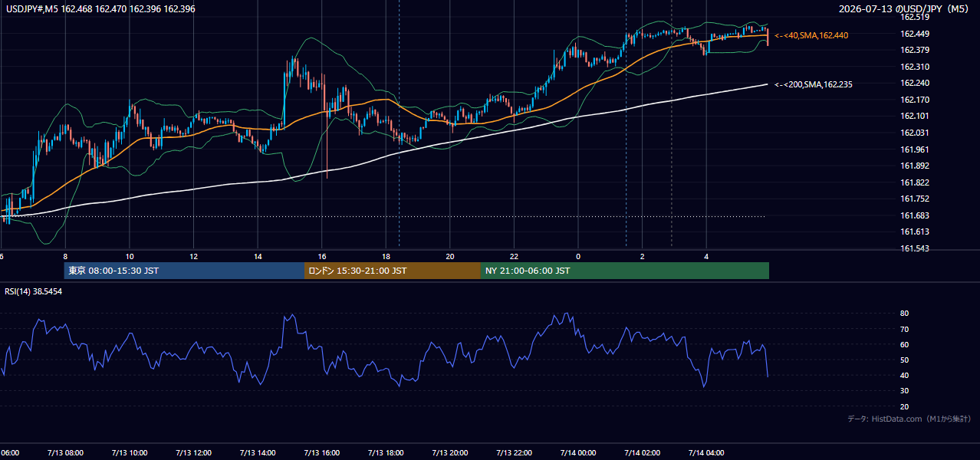Click RSI scale level 80
980x460 pixels.
click(x=905, y=314)
